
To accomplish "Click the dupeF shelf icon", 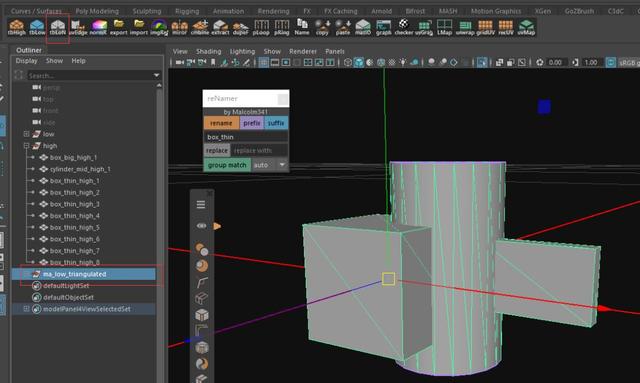I will click(241, 27).
